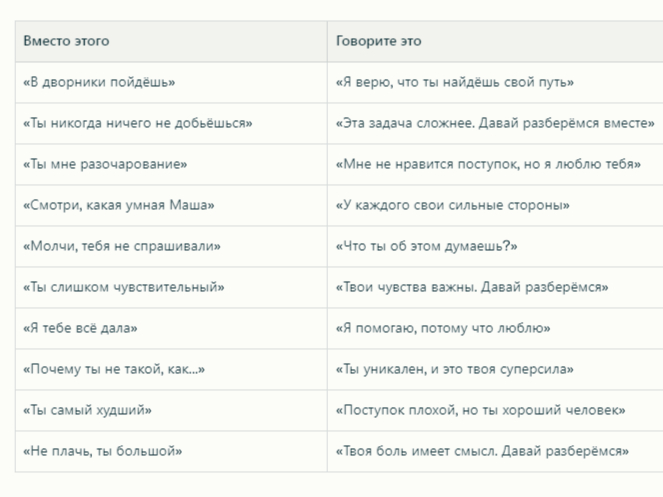Select «Смотри, какая умная Маша» cell

pyautogui.click(x=119, y=205)
